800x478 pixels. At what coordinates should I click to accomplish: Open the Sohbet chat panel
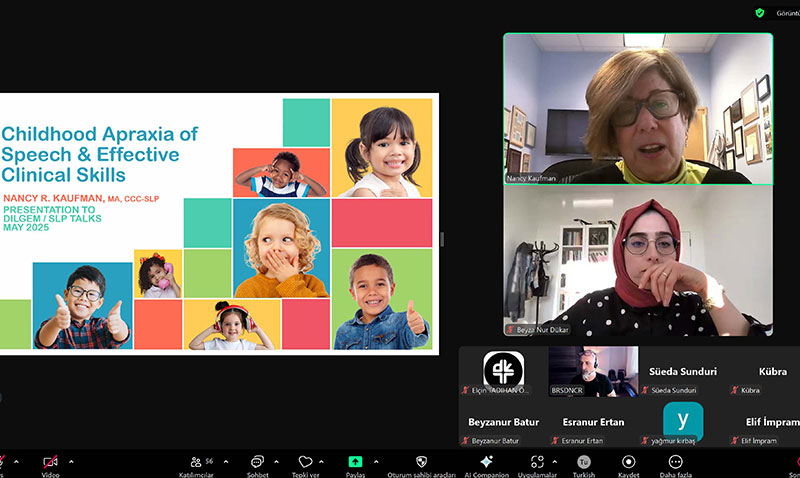[258, 462]
